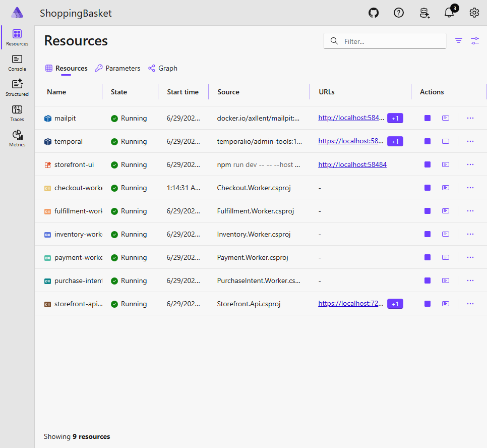487x448 pixels.
Task: Go to Structured logs in the sidebar
Action: (x=17, y=88)
